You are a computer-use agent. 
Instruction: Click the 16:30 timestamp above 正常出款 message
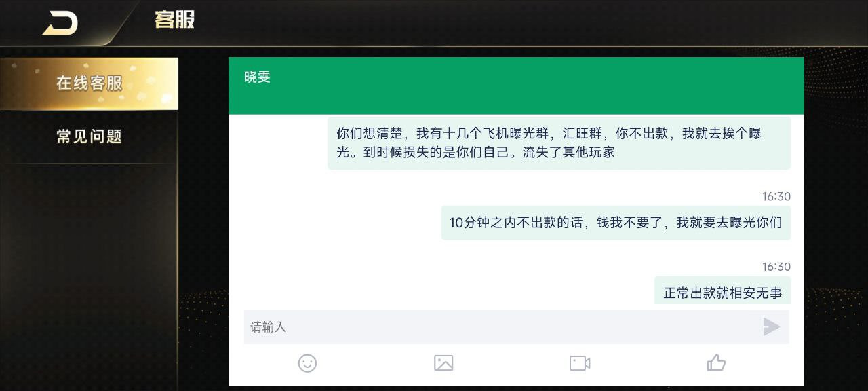click(776, 267)
